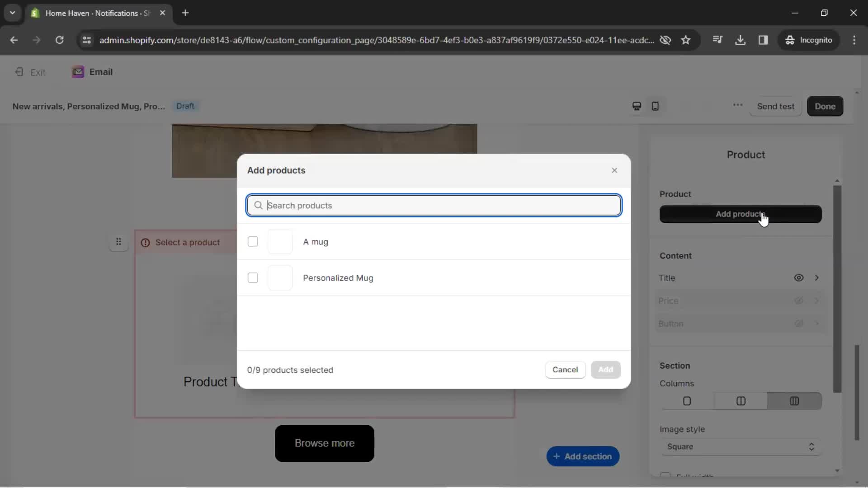The image size is (868, 488).
Task: Click the Done button to save email
Action: pos(826,106)
